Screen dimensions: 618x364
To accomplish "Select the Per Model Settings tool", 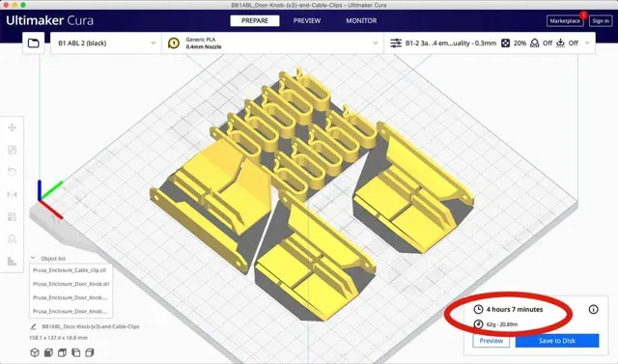I will [13, 216].
